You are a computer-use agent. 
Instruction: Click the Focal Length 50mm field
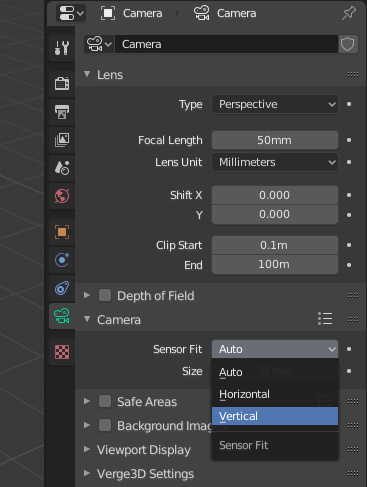click(x=275, y=140)
